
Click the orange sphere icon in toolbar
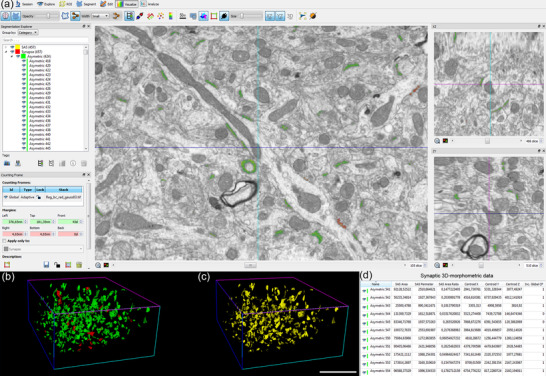pos(313,16)
